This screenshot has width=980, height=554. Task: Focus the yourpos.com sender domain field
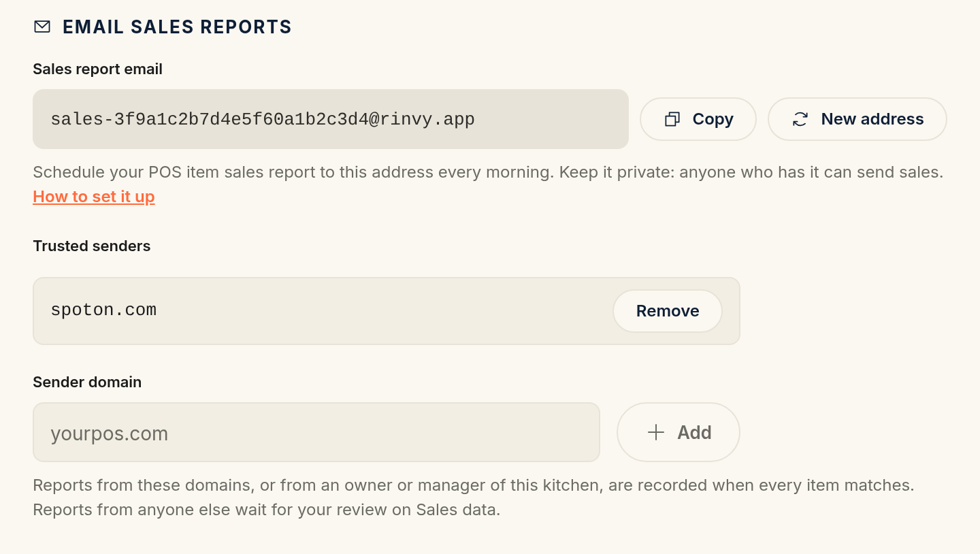point(316,432)
